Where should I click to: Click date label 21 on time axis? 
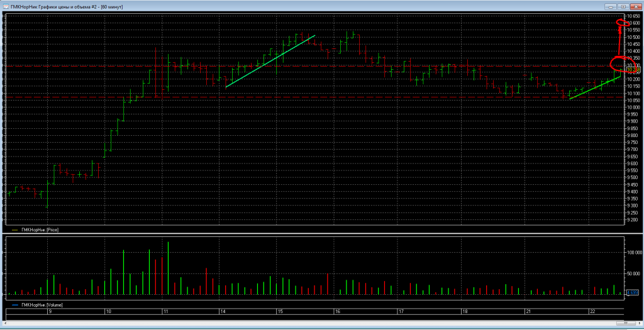(529, 312)
